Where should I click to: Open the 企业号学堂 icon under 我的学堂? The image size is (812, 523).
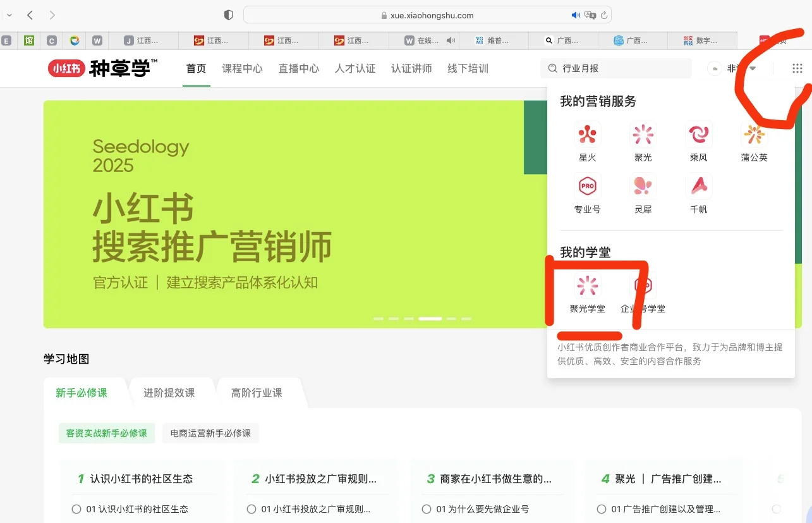click(x=643, y=286)
